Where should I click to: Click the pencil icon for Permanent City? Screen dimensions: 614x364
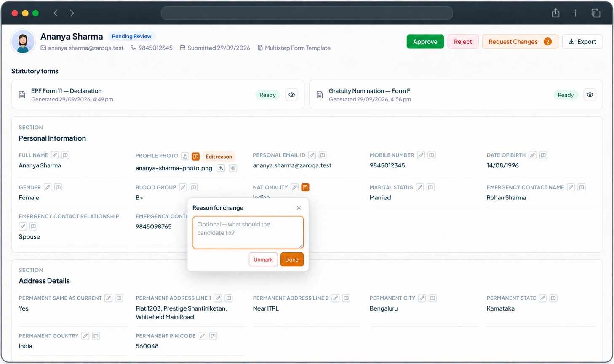[422, 298]
